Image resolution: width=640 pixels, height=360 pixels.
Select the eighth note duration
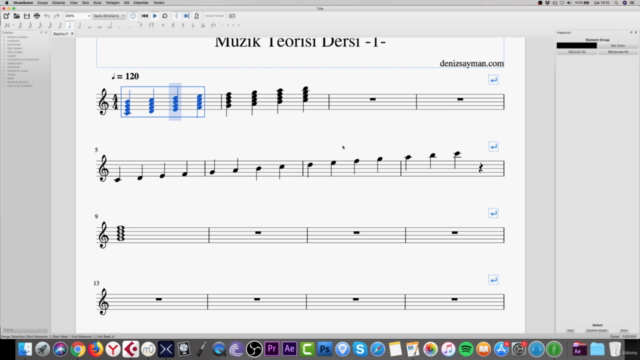coord(60,25)
